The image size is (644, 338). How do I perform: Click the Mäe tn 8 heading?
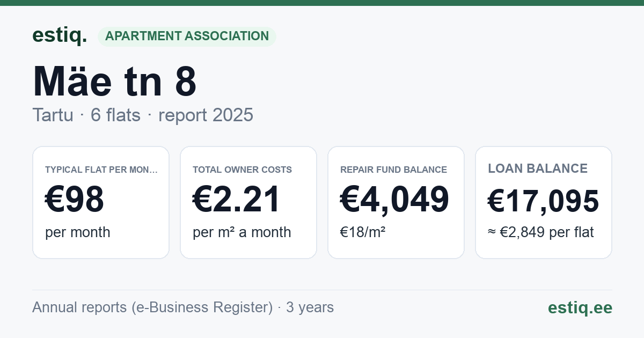[x=114, y=81]
